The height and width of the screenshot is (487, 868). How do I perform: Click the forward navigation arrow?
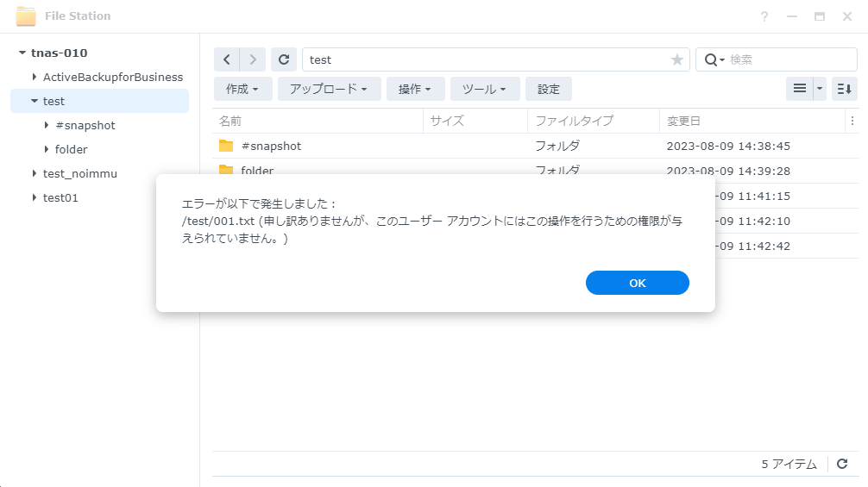click(252, 59)
